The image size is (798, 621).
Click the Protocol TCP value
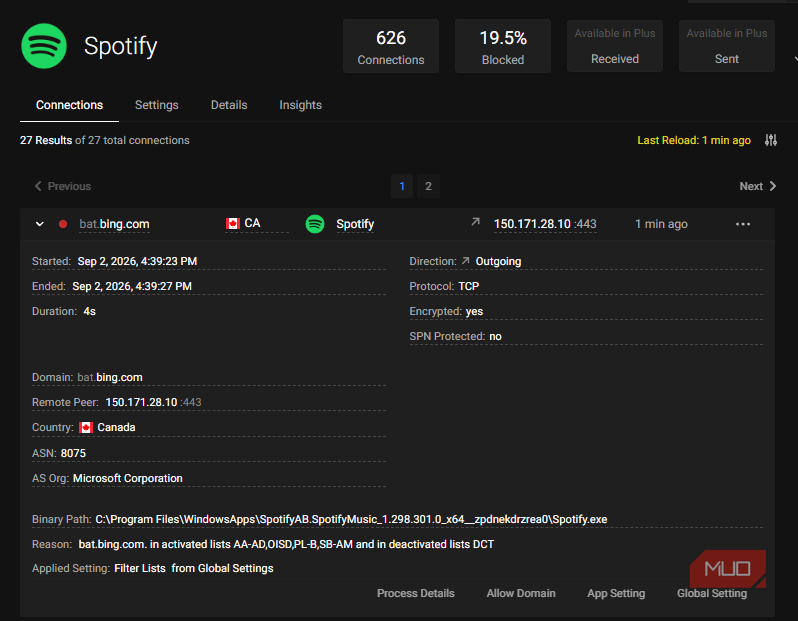[469, 286]
